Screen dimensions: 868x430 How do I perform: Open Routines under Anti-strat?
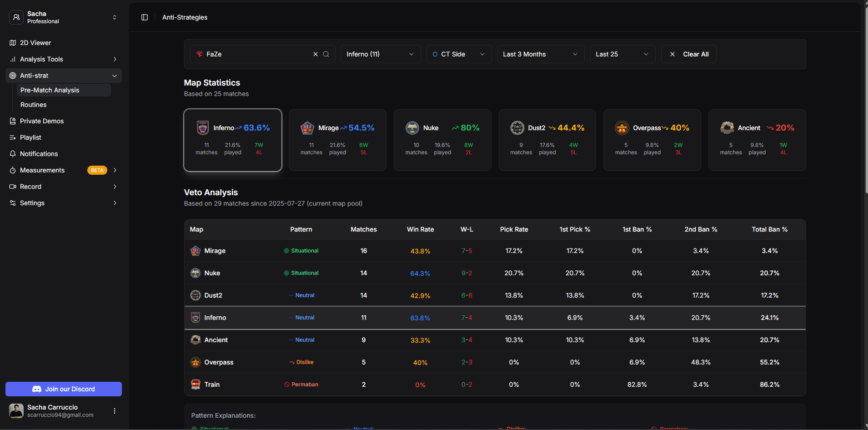pos(34,105)
